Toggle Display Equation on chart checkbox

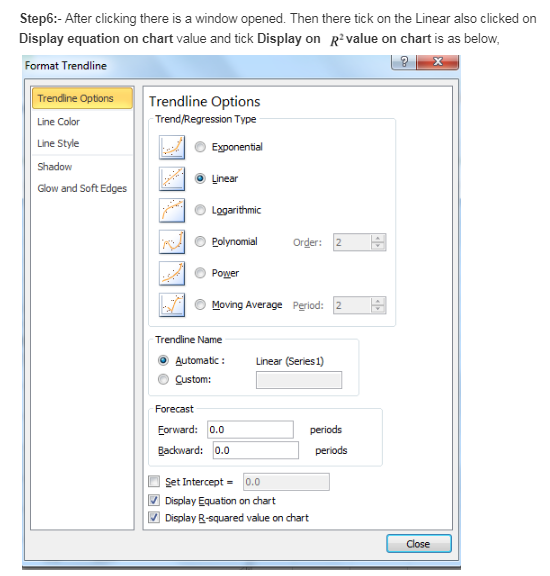coord(154,500)
